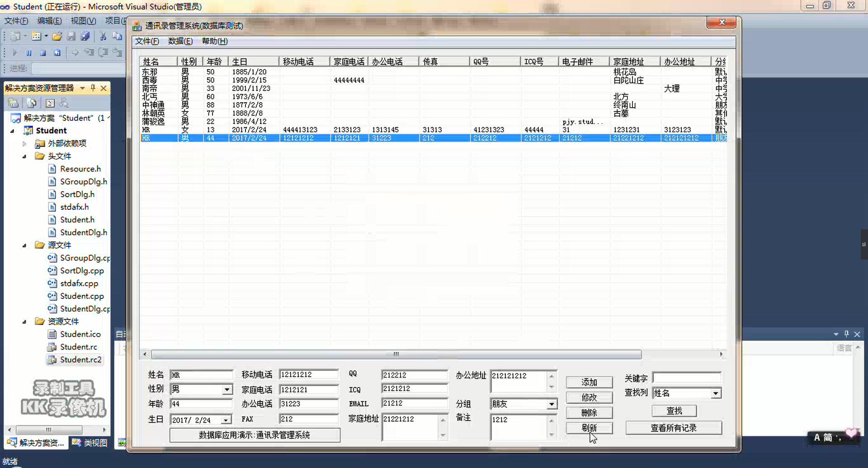Click Add New Item icon in toolbar
Image resolution: width=868 pixels, height=468 pixels.
tap(36, 36)
